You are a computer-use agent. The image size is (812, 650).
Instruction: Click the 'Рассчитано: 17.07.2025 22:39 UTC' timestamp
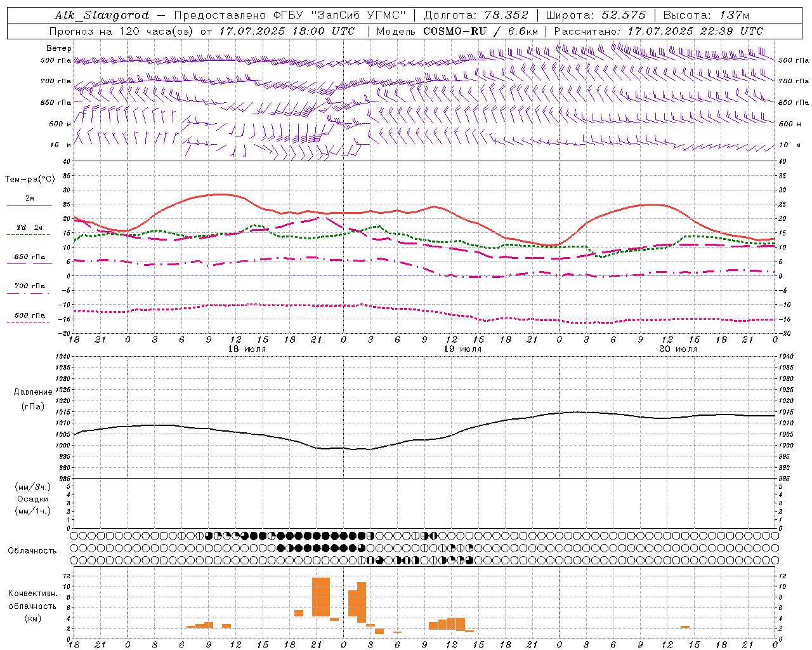[658, 31]
